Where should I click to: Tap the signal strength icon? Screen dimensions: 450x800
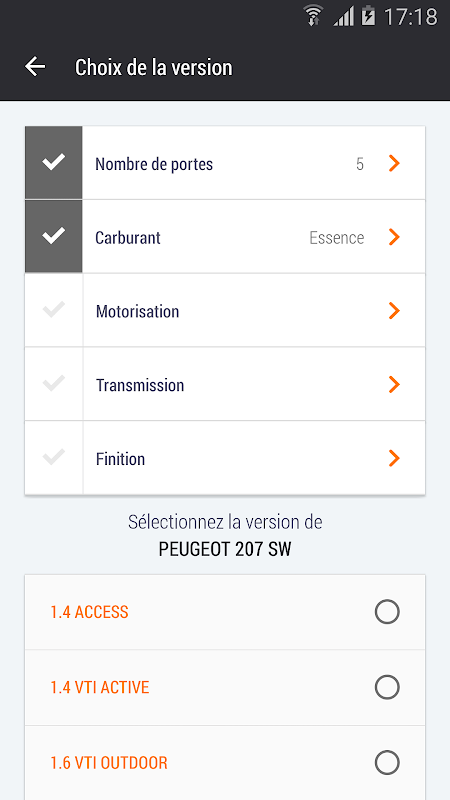(x=343, y=17)
